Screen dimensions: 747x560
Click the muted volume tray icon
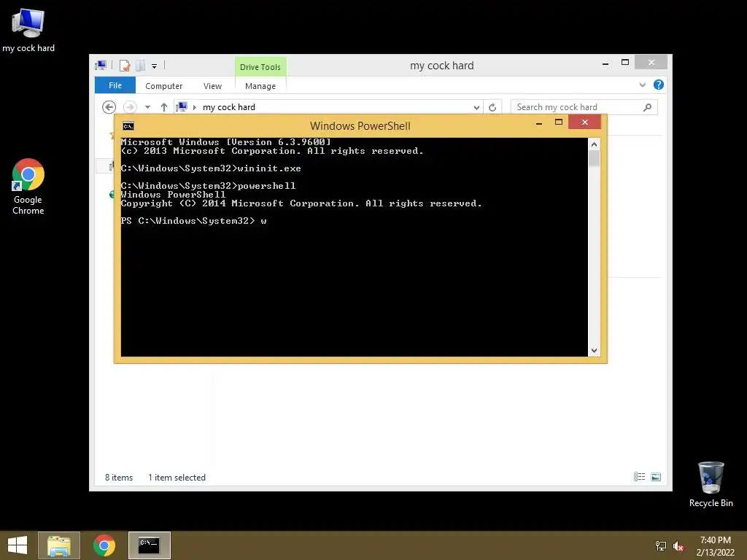pos(678,545)
